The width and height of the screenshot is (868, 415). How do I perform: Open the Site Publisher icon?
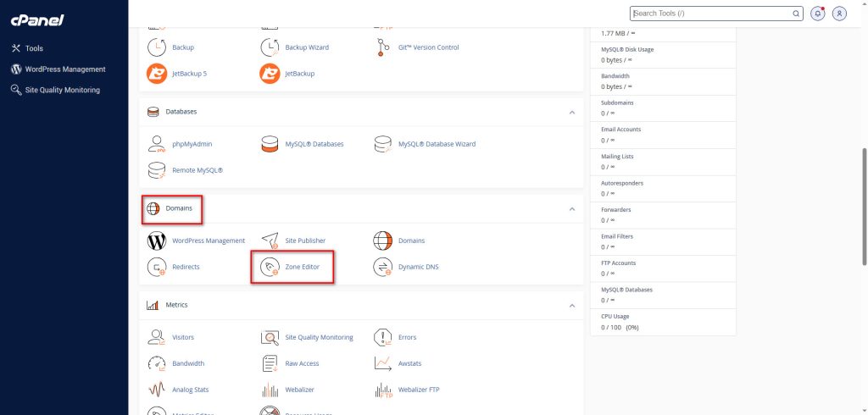point(270,241)
